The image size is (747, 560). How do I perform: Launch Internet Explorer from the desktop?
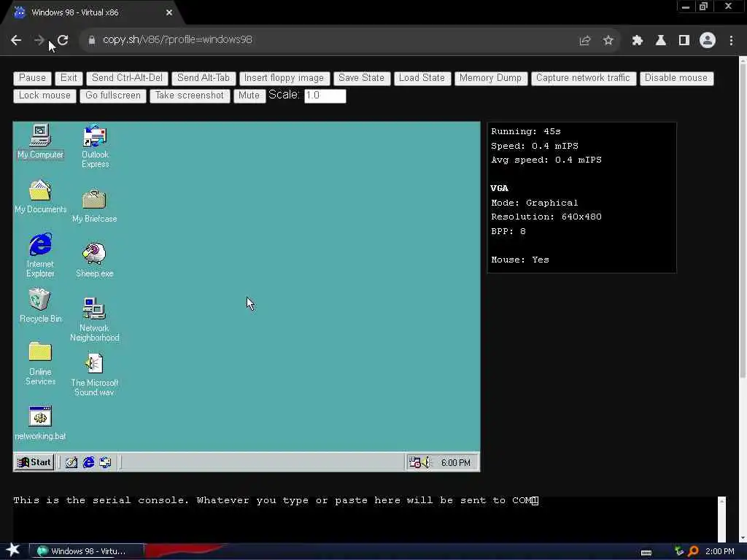pos(40,254)
